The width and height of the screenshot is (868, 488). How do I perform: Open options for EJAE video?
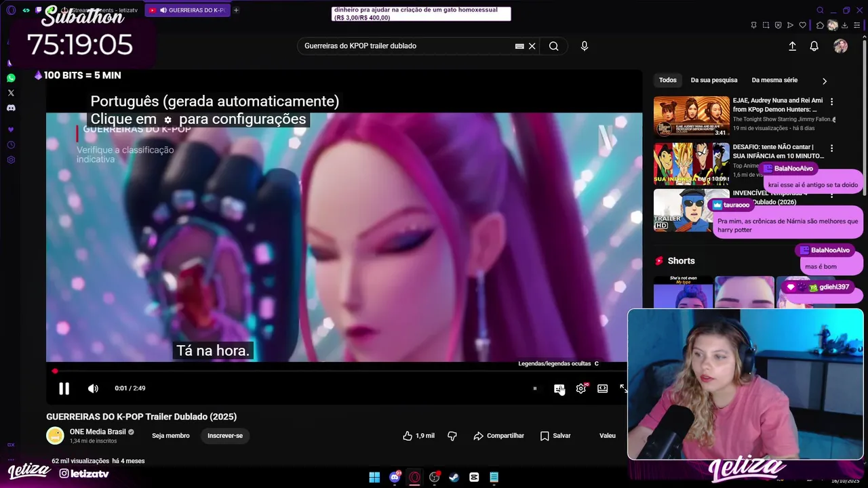pos(832,102)
